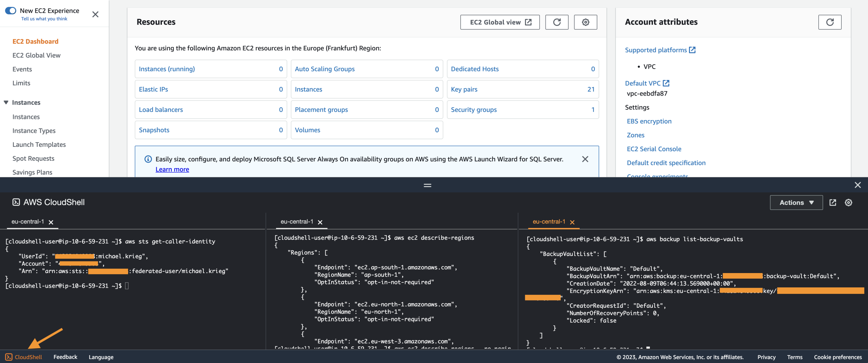Open Load balancers resource link
The height and width of the screenshot is (363, 868).
click(161, 110)
